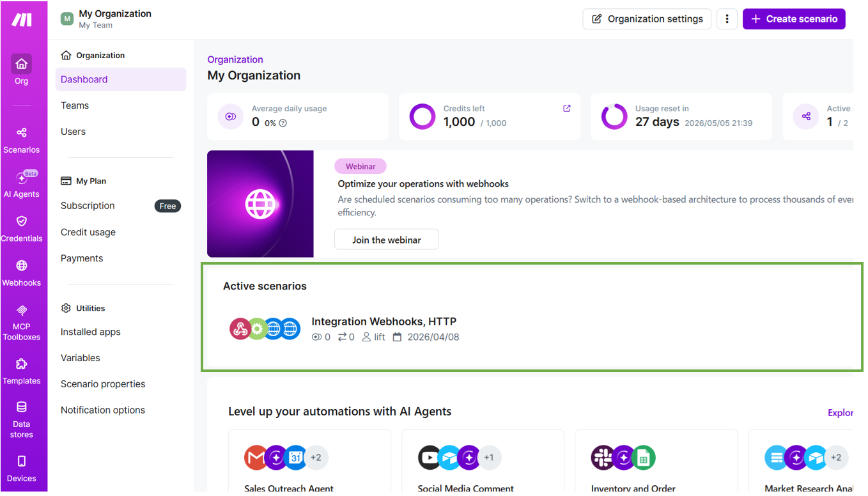Image resolution: width=868 pixels, height=496 pixels.
Task: Open Devices in sidebar
Action: click(22, 468)
